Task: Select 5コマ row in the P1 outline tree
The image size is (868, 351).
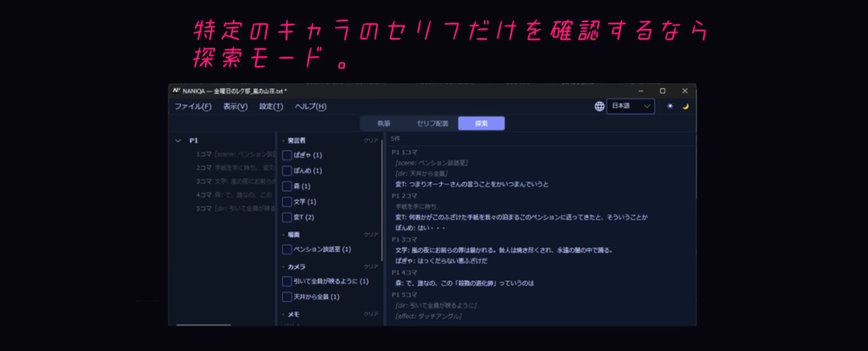Action: (x=235, y=209)
